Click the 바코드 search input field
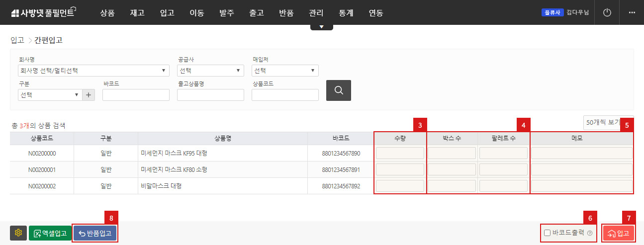The width and height of the screenshot is (644, 245). coord(137,95)
